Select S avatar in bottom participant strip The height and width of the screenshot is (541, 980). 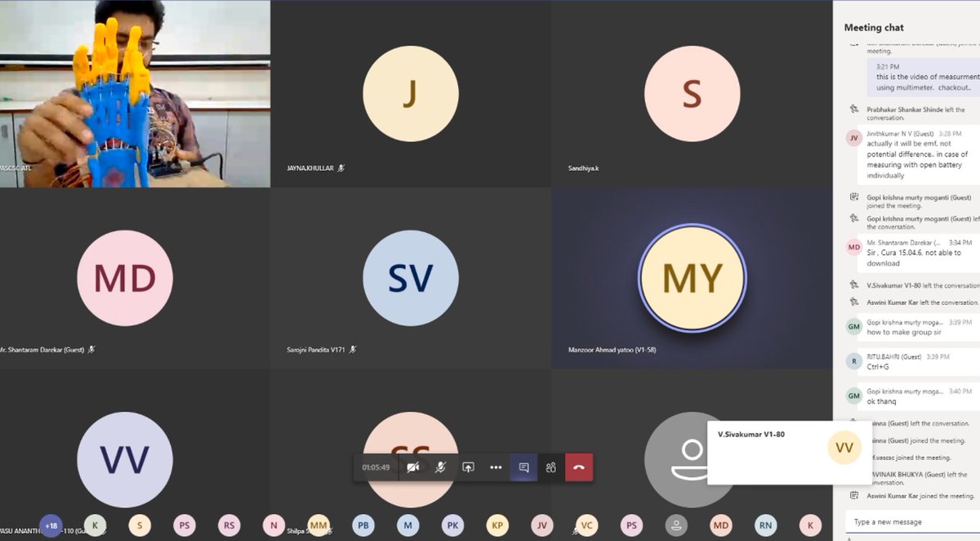(x=140, y=525)
